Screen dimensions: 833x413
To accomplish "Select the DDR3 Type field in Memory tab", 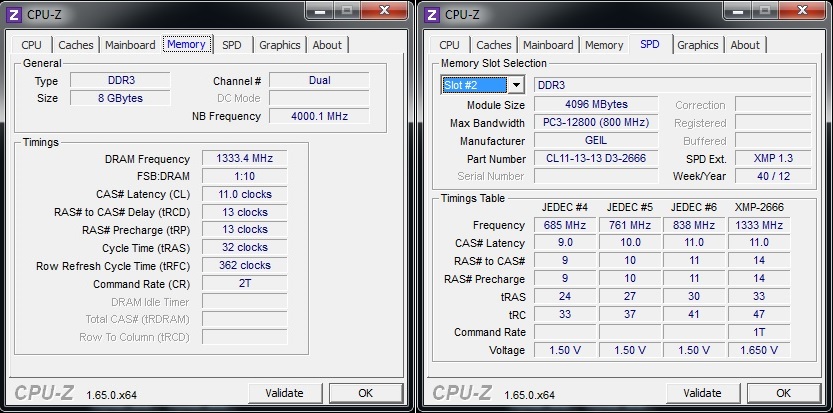I will point(121,80).
